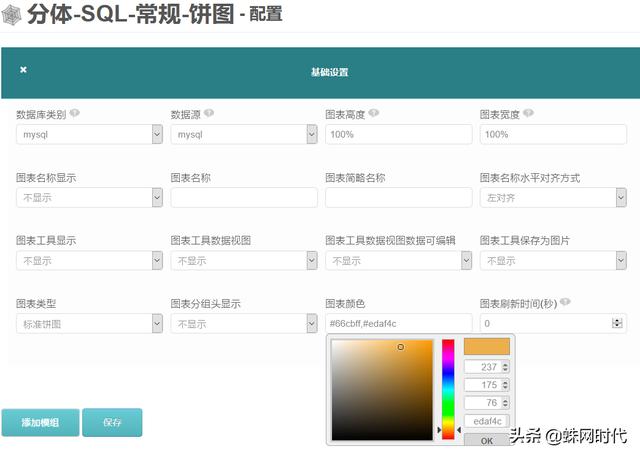Click the 添加模组 button
This screenshot has width=640, height=457.
(40, 423)
